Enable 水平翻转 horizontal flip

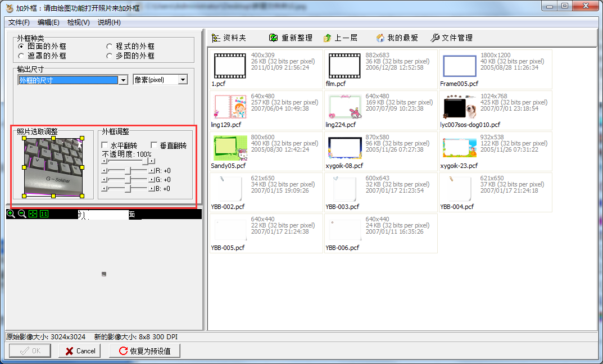click(x=105, y=145)
